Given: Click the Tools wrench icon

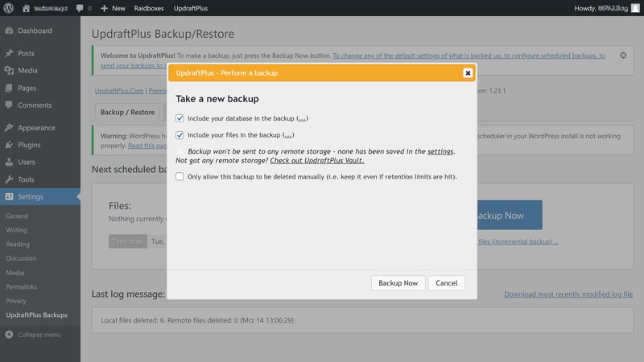Looking at the screenshot, I should tap(9, 179).
